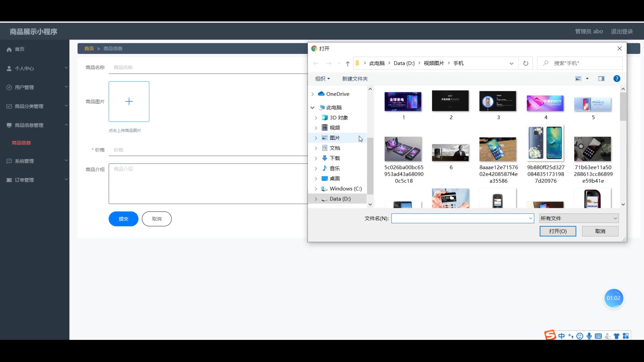Click the 商品分类管理 sidebar icon
Image resolution: width=644 pixels, height=362 pixels.
[x=9, y=106]
